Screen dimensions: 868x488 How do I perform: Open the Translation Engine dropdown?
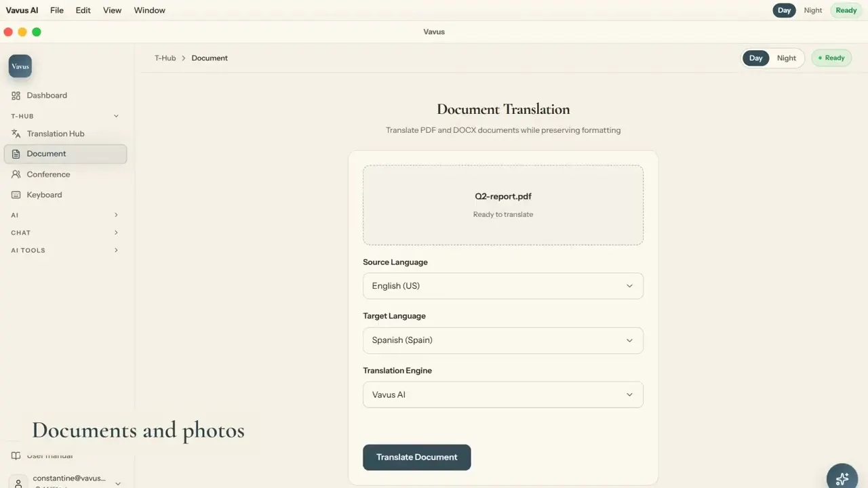click(x=502, y=394)
